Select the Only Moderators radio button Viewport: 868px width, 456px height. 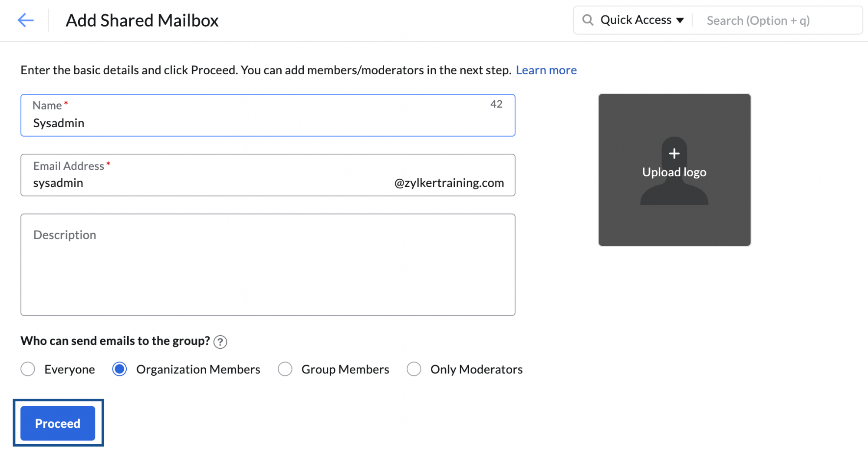point(414,369)
